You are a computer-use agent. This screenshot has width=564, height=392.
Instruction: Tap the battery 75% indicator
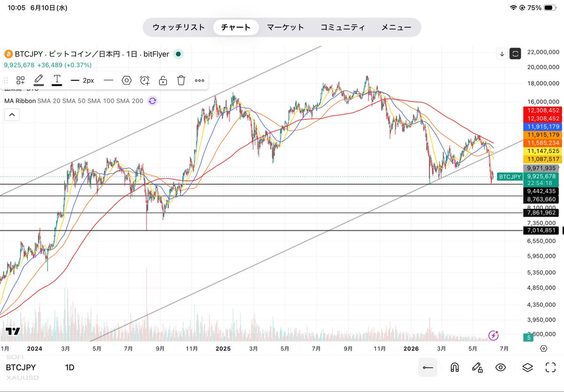[x=542, y=8]
